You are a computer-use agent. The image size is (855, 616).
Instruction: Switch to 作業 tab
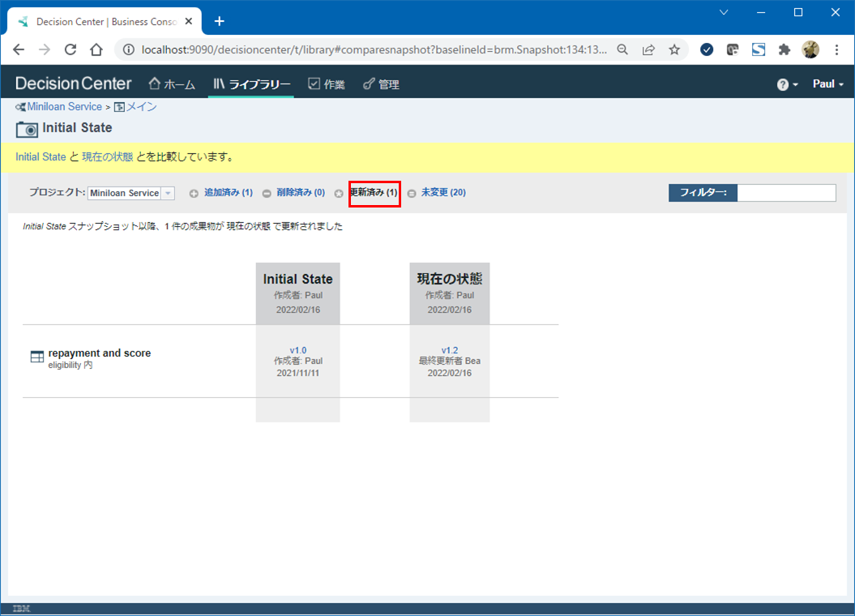coord(326,84)
